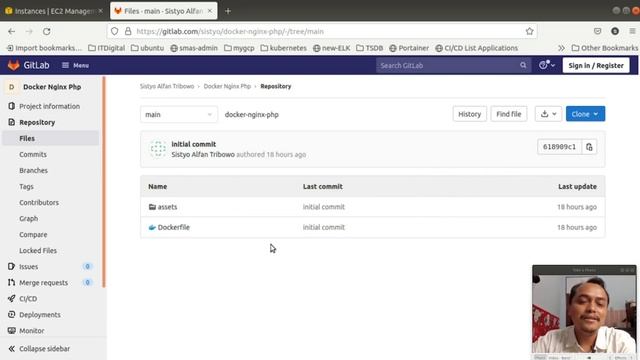The image size is (640, 360).
Task: Open the main branch dropdown
Action: [179, 114]
